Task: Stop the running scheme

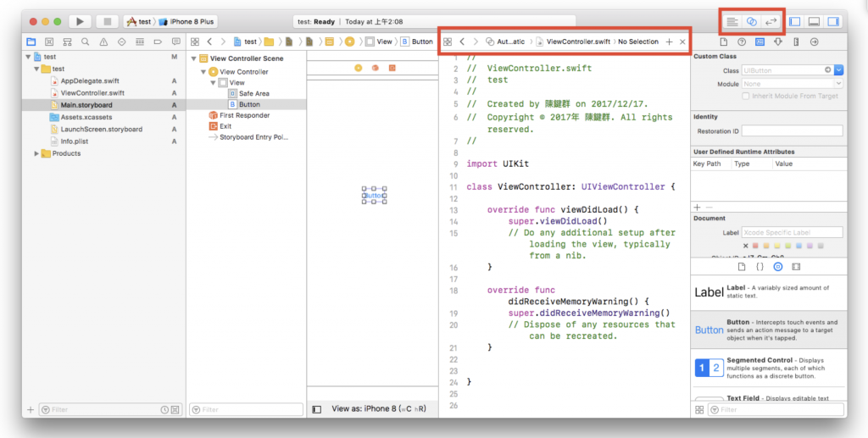Action: 108,21
